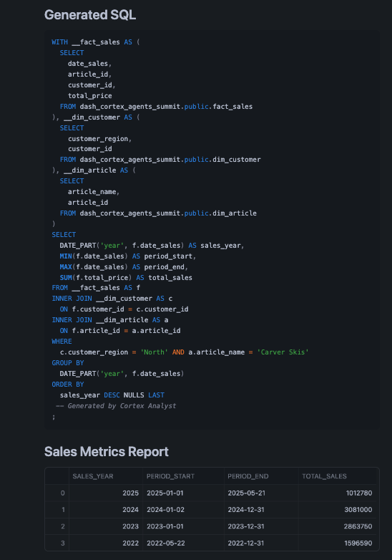Click the 'Carver Skis' string literal
The image size is (392, 560).
283,352
